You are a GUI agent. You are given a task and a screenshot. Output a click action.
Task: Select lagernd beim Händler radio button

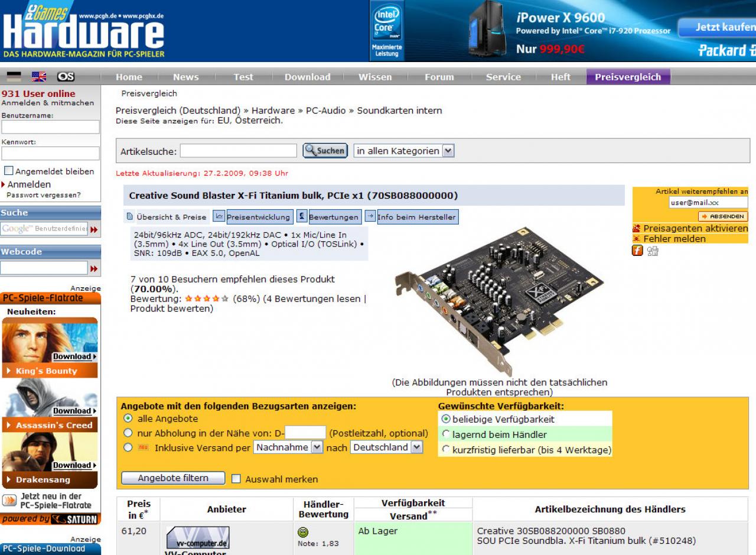pos(447,434)
